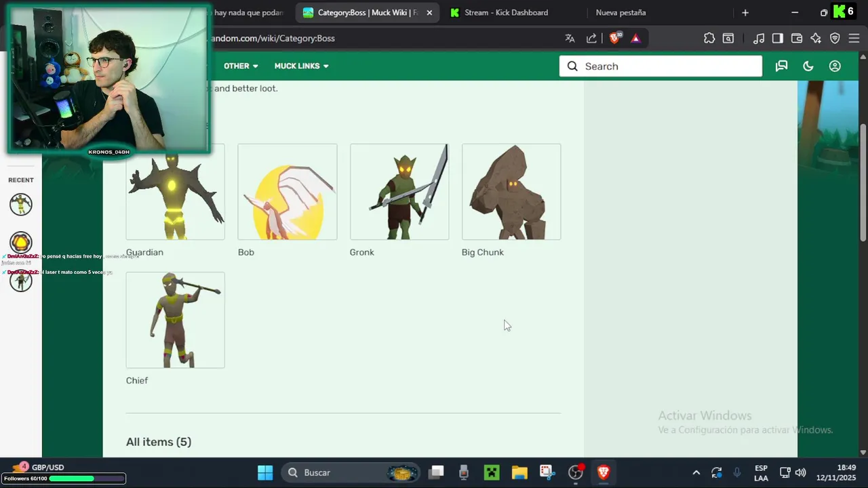Click the yellow circular RECENT page icon

click(x=21, y=242)
